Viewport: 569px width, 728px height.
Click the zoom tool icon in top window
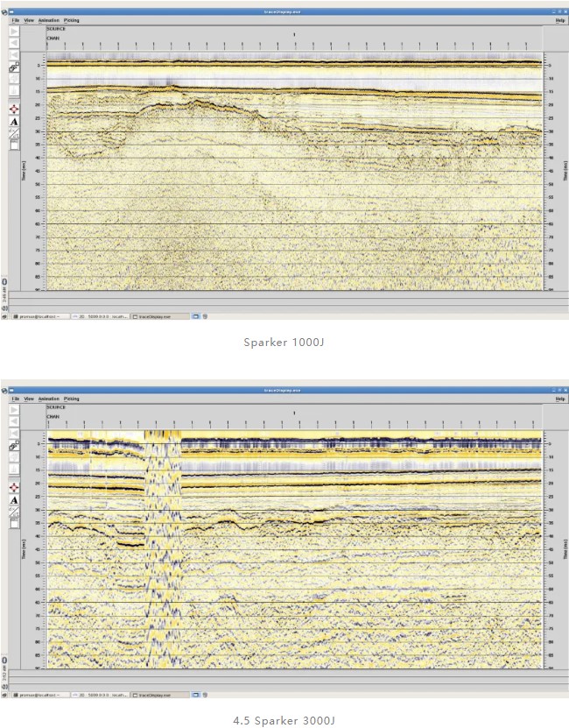pyautogui.click(x=14, y=67)
